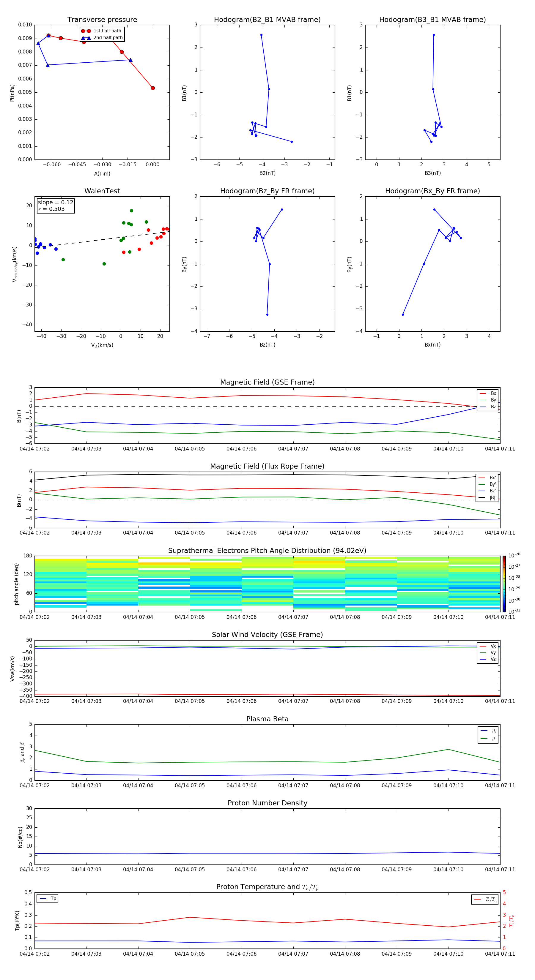Click the 'slope = 0.12' annotation
Image resolution: width=535 pixels, height=980 pixels.
56,203
